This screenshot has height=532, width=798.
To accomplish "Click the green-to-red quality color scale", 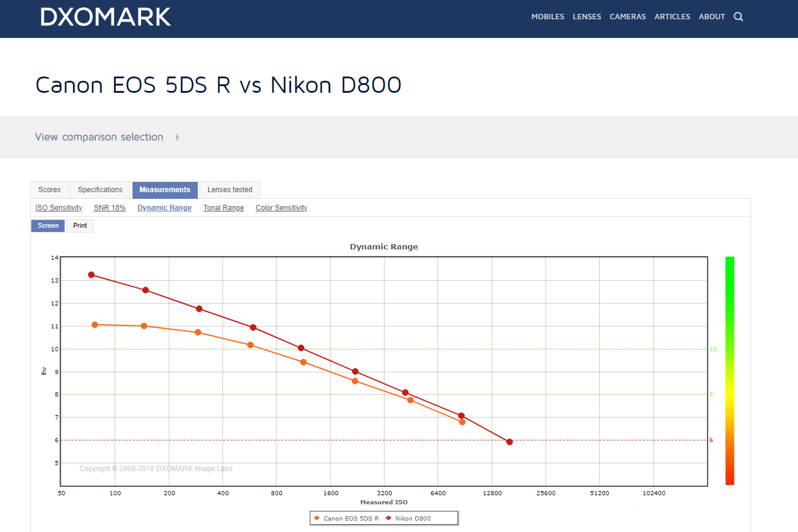I will point(729,371).
